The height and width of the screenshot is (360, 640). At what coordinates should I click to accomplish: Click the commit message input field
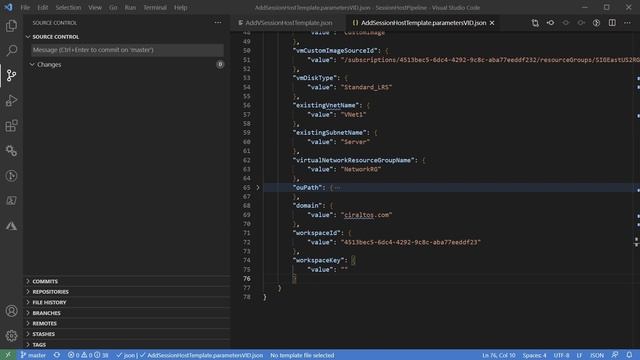pos(127,50)
